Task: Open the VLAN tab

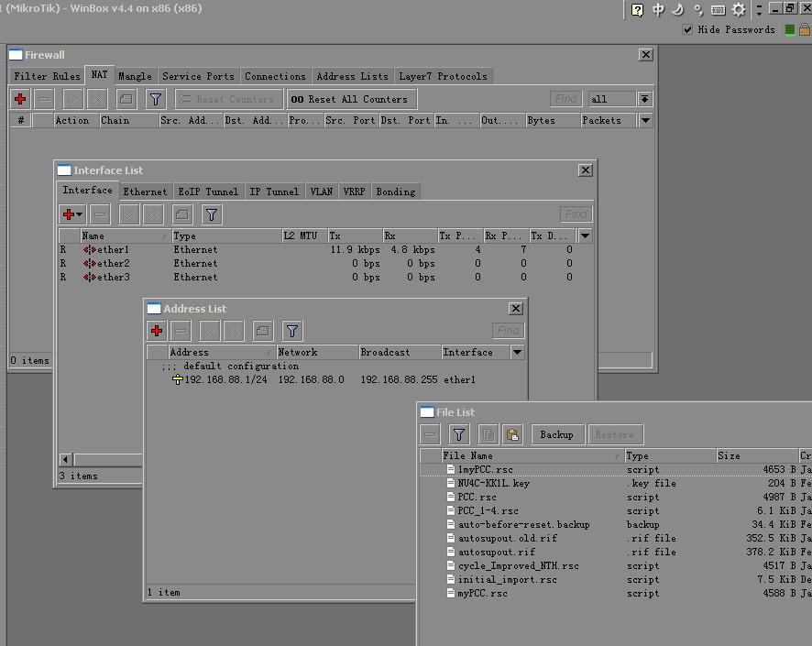Action: coord(321,192)
